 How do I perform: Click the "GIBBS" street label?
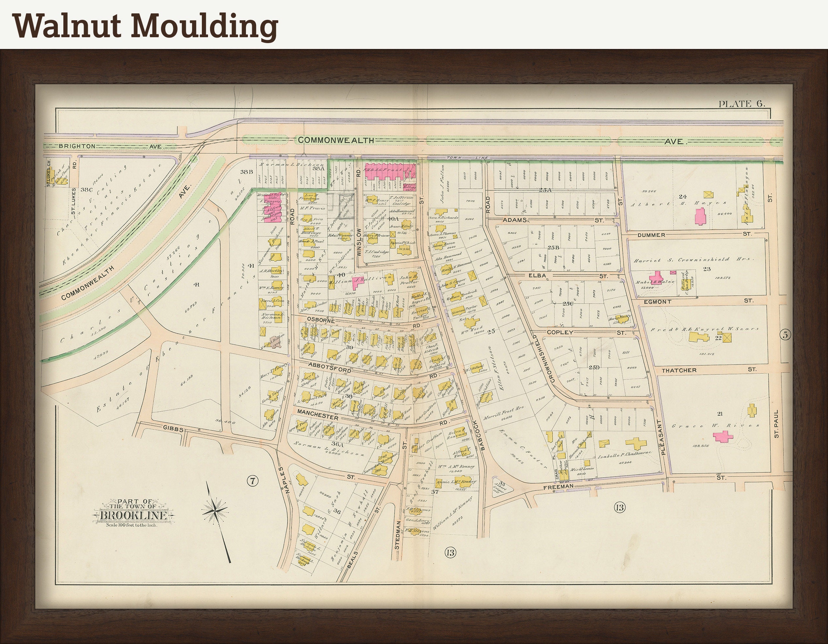(173, 429)
